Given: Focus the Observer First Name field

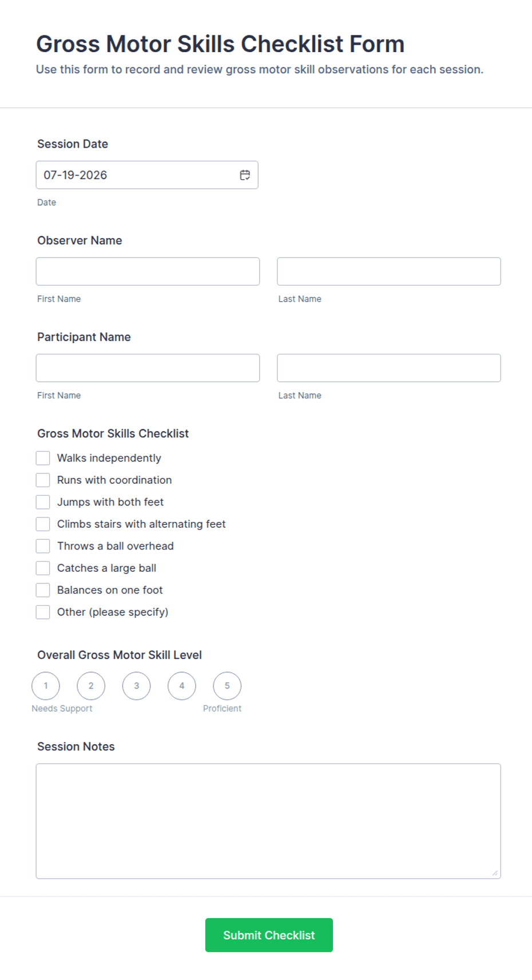Looking at the screenshot, I should tap(148, 271).
